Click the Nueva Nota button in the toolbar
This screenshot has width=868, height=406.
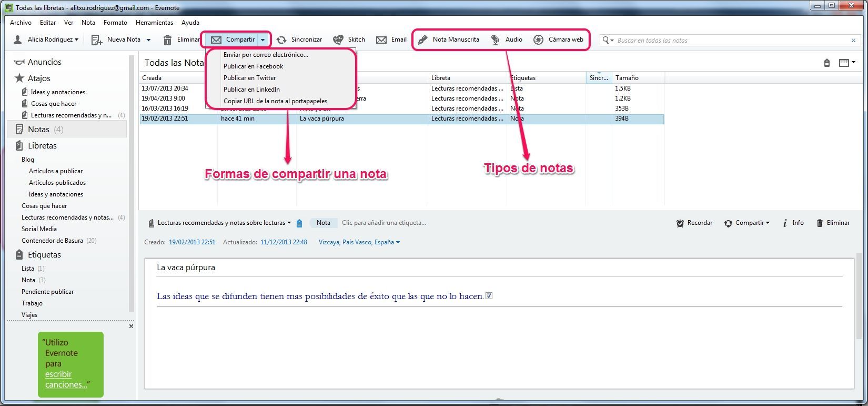coord(116,39)
